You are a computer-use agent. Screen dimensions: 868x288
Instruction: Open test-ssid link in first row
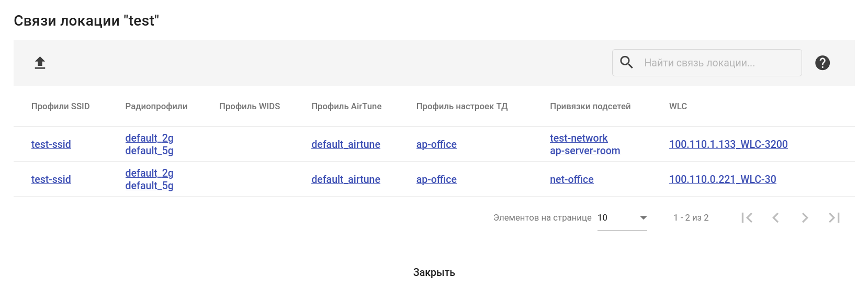tap(51, 144)
